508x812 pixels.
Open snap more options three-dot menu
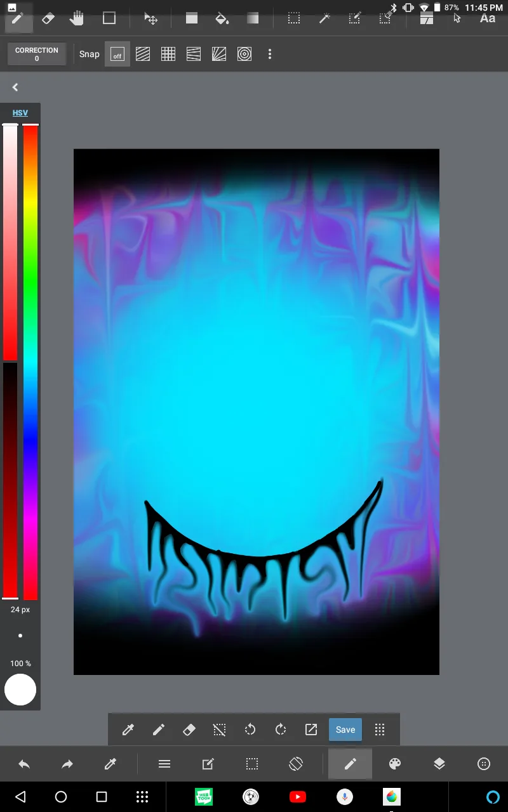click(270, 55)
